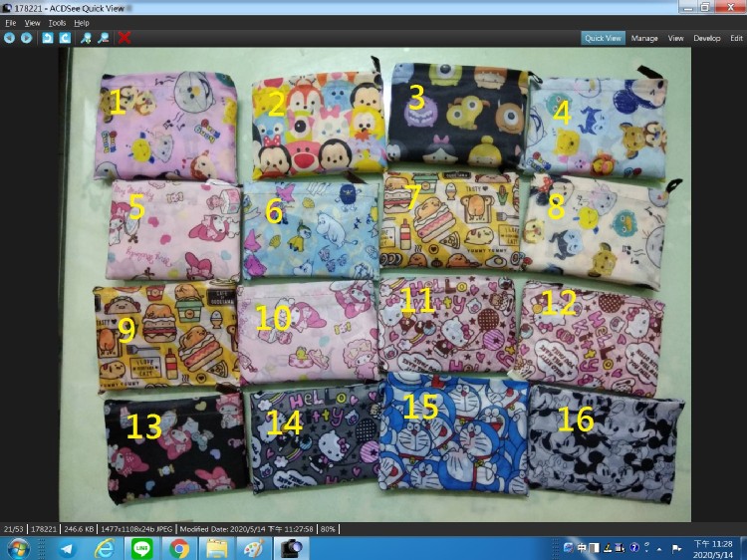The width and height of the screenshot is (747, 560).
Task: Click the Show desktop strip beside the clock
Action: coord(744,549)
